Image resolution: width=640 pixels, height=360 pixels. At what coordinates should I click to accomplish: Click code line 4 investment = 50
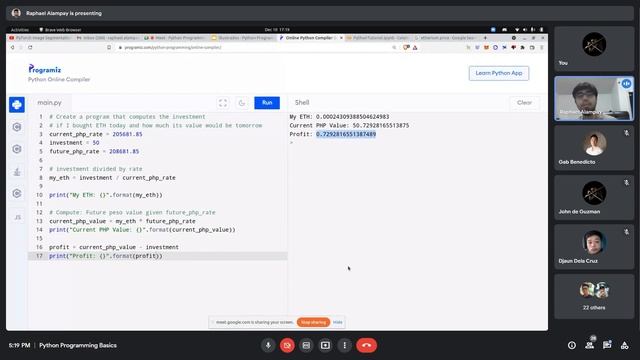(74, 142)
